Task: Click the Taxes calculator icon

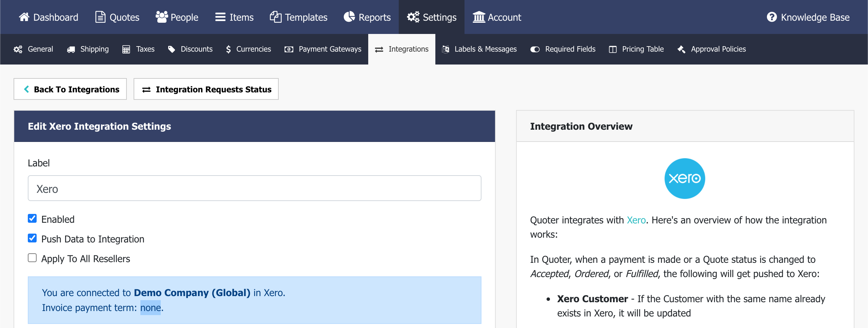Action: click(x=126, y=50)
